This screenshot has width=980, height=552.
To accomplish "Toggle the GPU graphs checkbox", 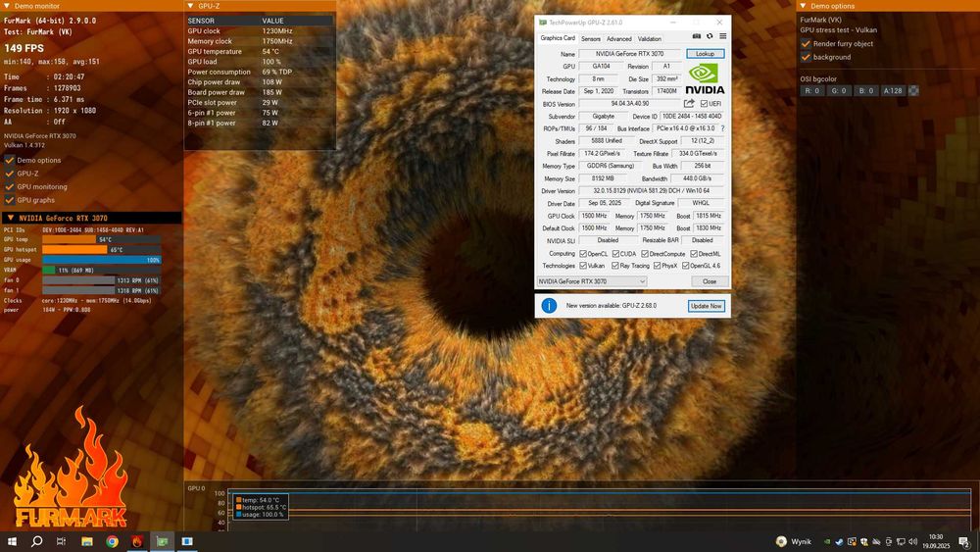I will (10, 200).
